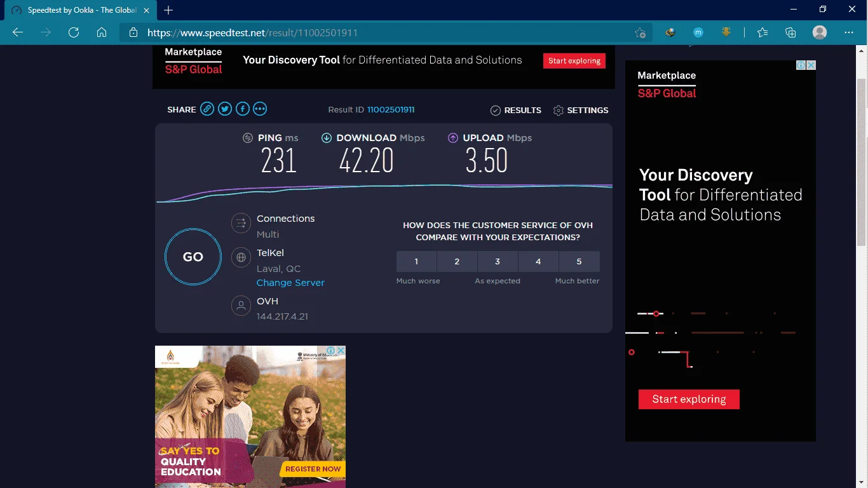Click the DOWNLOAD arrow icon
This screenshot has height=488, width=868.
(327, 138)
